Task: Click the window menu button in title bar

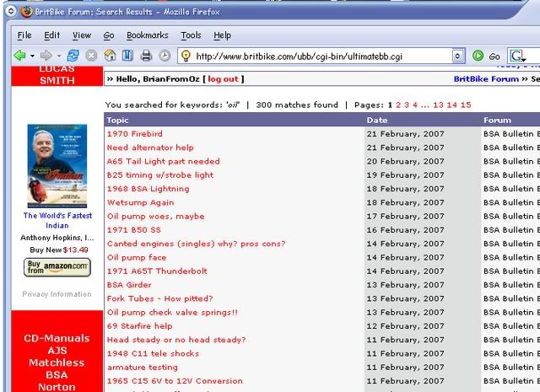Action: [11, 11]
